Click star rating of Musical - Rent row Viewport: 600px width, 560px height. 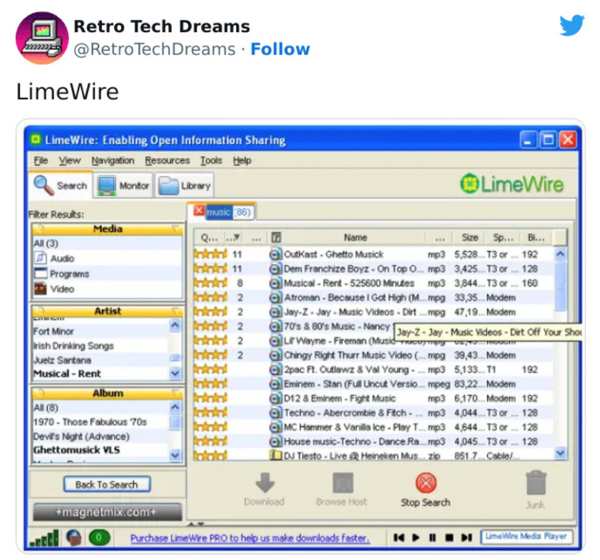pos(210,283)
